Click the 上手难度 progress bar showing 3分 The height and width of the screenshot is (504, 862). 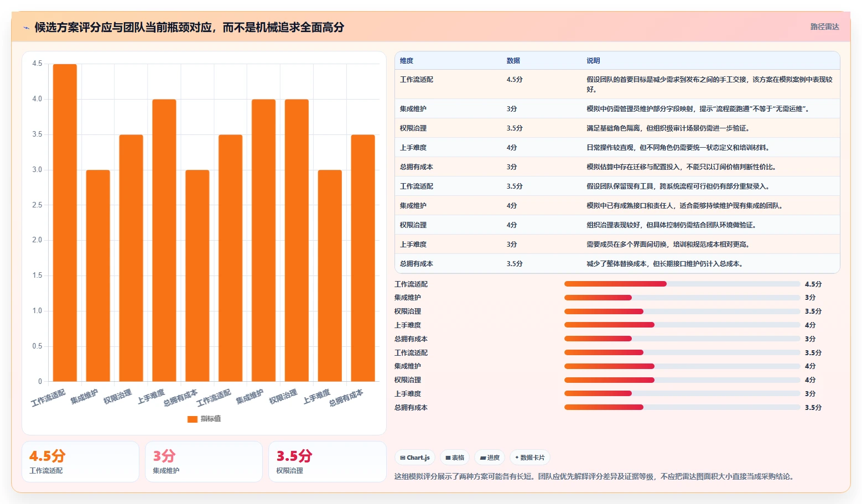[x=682, y=393]
